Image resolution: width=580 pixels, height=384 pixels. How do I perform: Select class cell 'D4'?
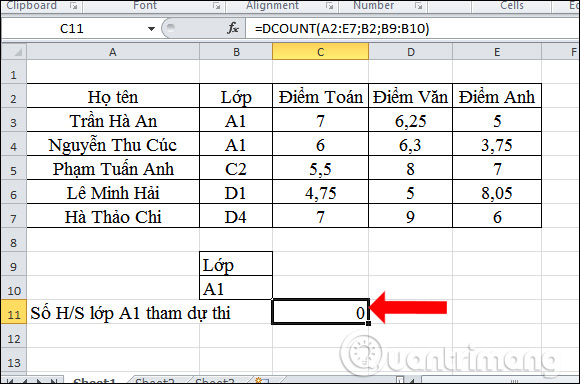click(x=236, y=216)
